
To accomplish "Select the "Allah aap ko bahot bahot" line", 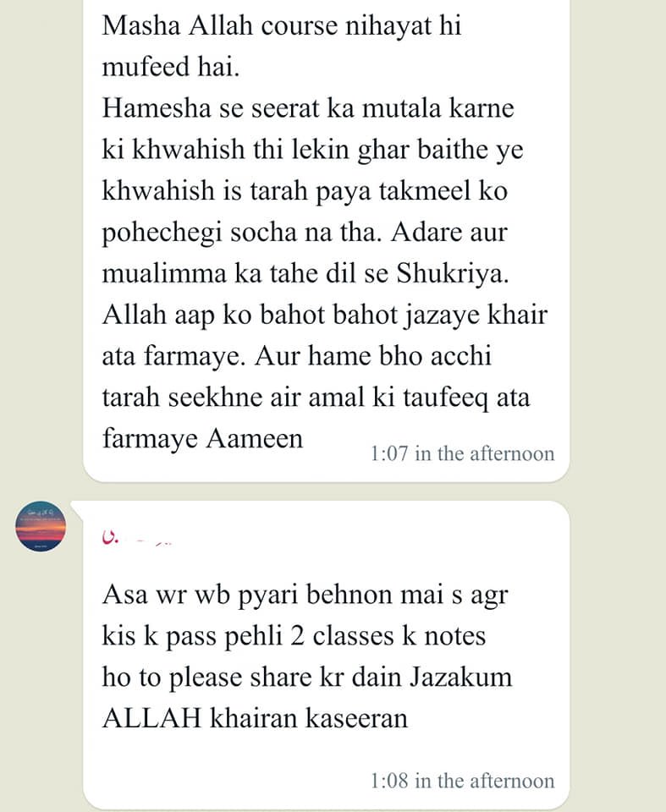I will [x=324, y=315].
